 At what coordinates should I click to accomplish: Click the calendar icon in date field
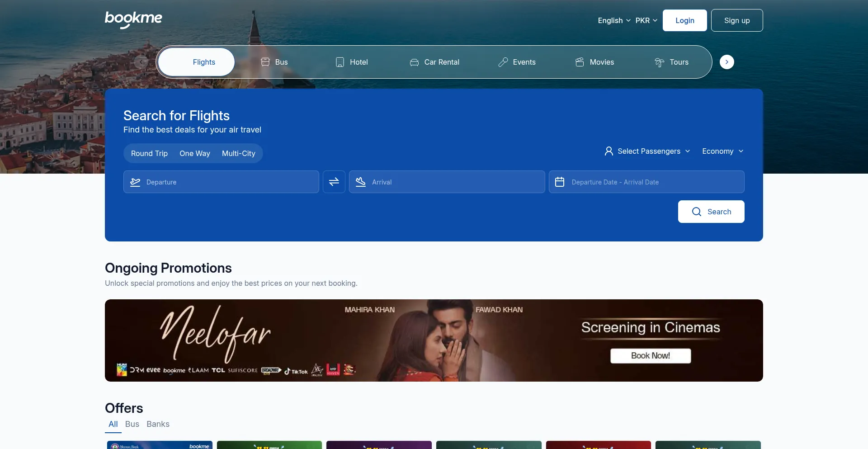tap(560, 182)
